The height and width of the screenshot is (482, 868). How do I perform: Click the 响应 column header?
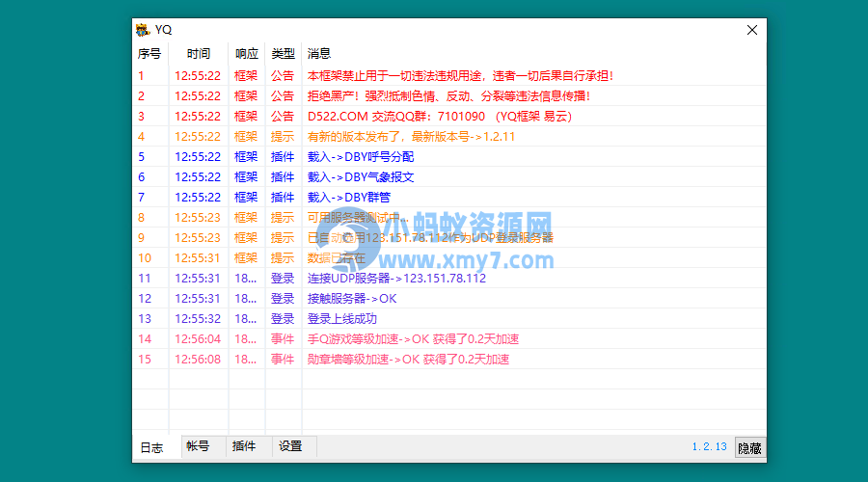point(246,54)
